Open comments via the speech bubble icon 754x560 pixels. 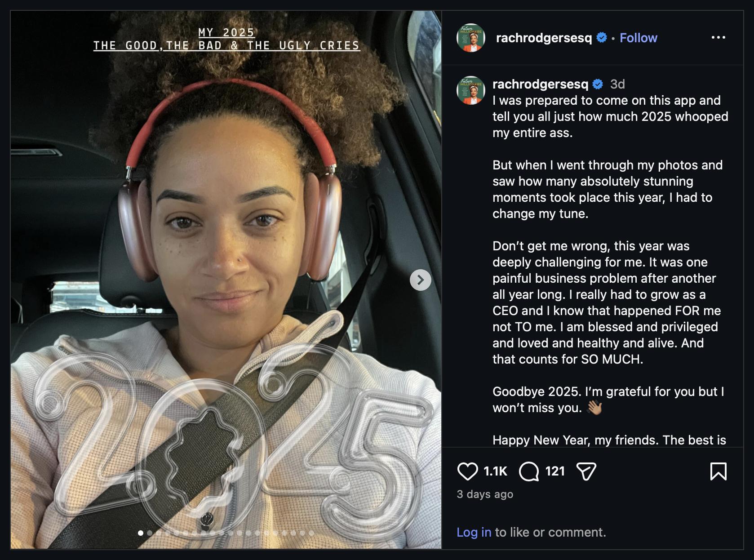[529, 471]
